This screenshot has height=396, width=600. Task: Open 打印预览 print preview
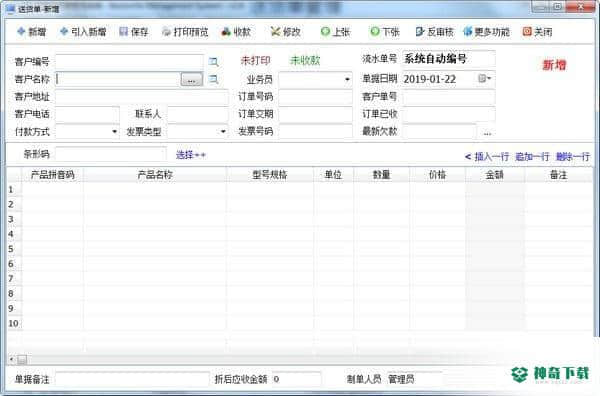(x=185, y=32)
